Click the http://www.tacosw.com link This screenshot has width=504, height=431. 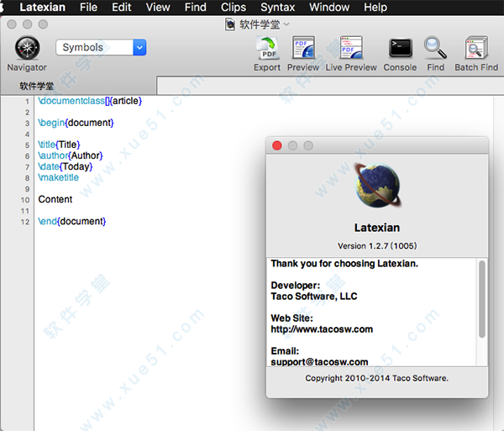(322, 329)
